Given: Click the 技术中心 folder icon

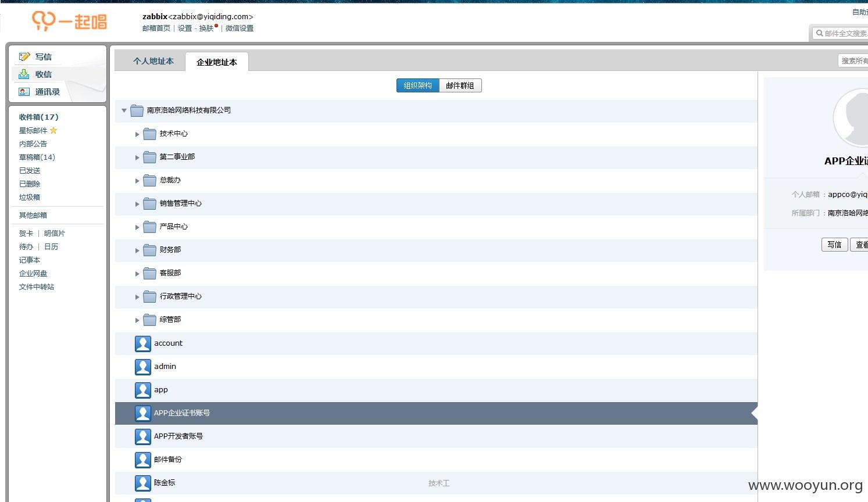Looking at the screenshot, I should [x=150, y=134].
